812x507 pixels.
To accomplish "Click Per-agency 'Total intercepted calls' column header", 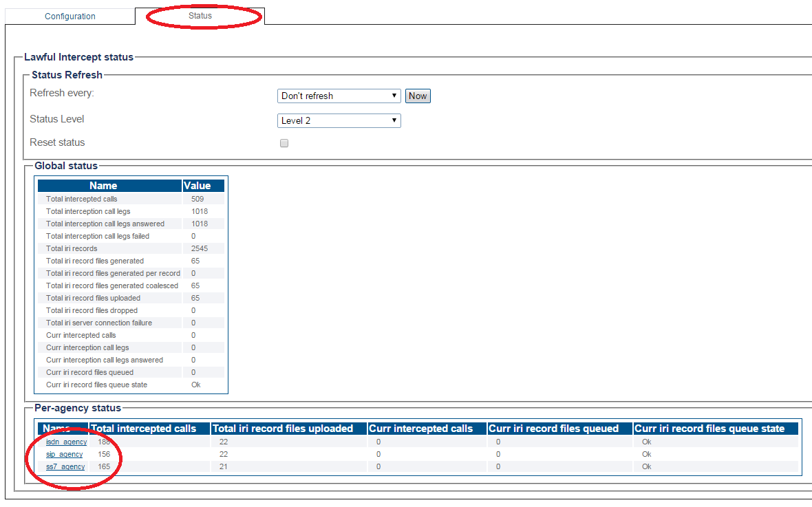I will click(143, 429).
